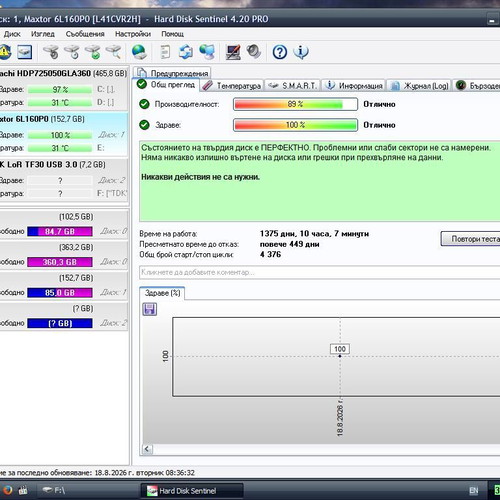
Task: Click the green disk status message panel
Action: click(x=319, y=181)
